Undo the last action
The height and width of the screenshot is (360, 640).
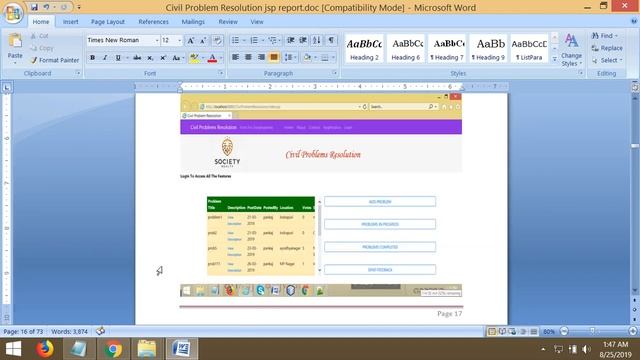click(x=47, y=7)
